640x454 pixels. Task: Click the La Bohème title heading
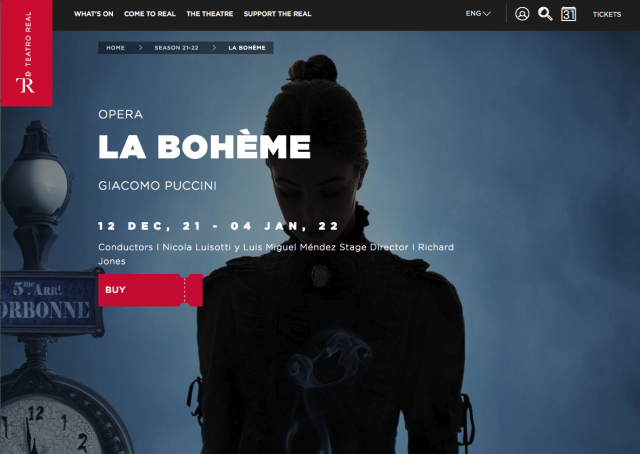(204, 145)
